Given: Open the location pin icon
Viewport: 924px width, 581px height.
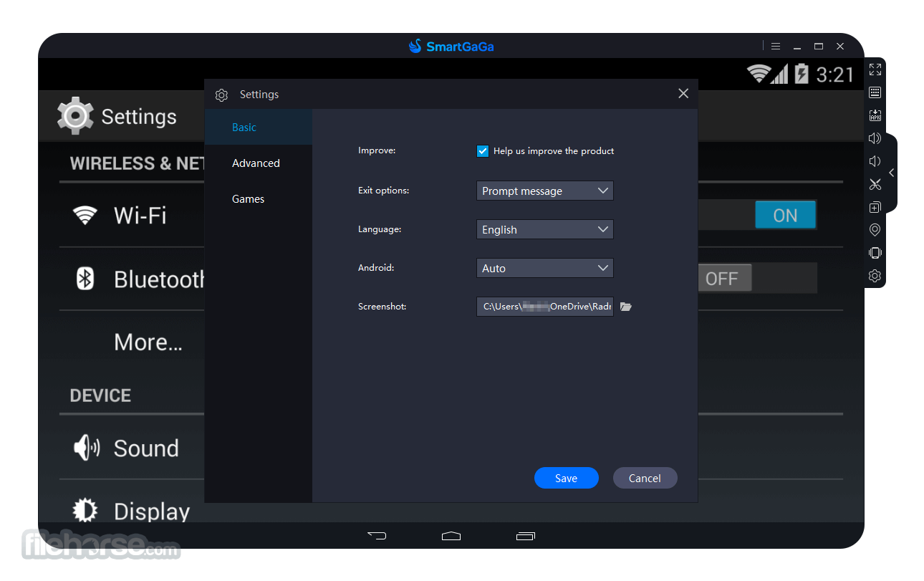Looking at the screenshot, I should [x=875, y=230].
